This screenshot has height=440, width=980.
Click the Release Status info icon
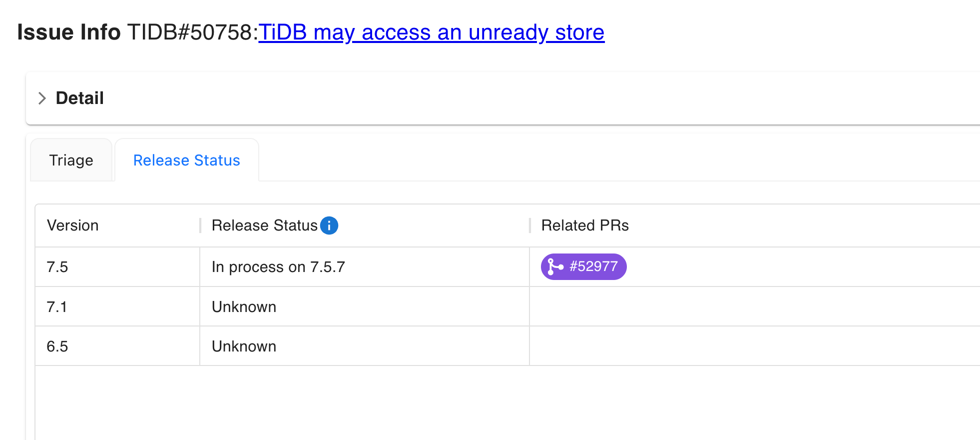(x=329, y=225)
